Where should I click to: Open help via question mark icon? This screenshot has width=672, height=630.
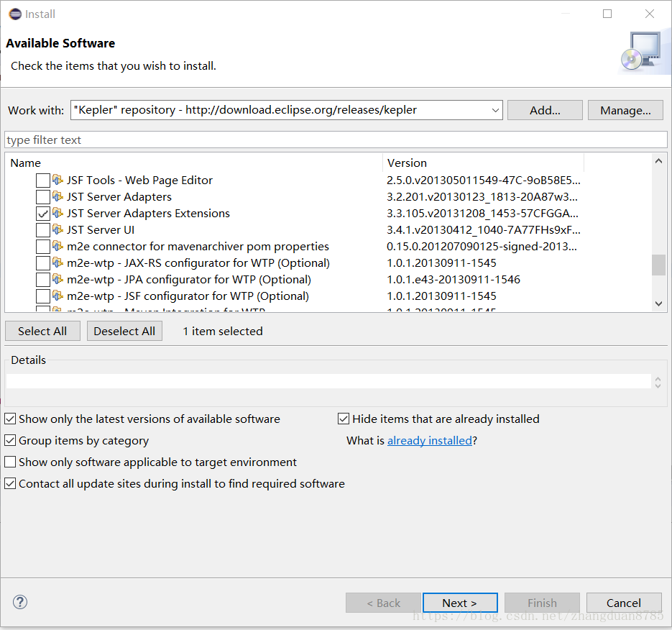20,602
